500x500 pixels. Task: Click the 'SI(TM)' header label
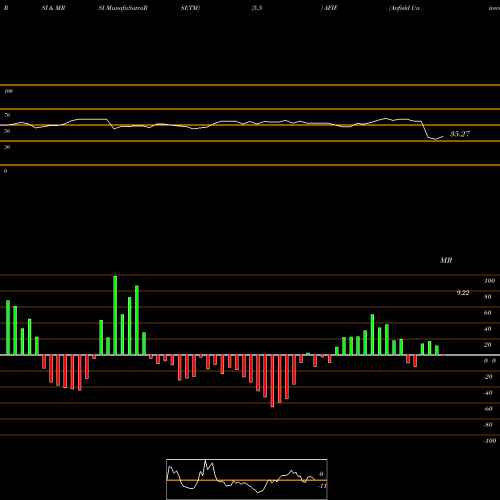(x=190, y=8)
